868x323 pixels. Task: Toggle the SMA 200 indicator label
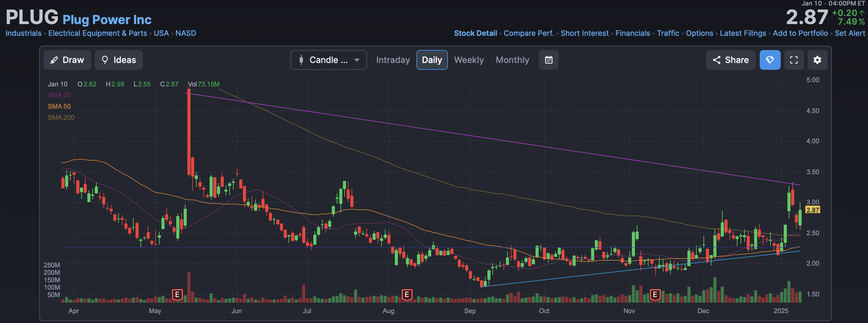(x=61, y=118)
